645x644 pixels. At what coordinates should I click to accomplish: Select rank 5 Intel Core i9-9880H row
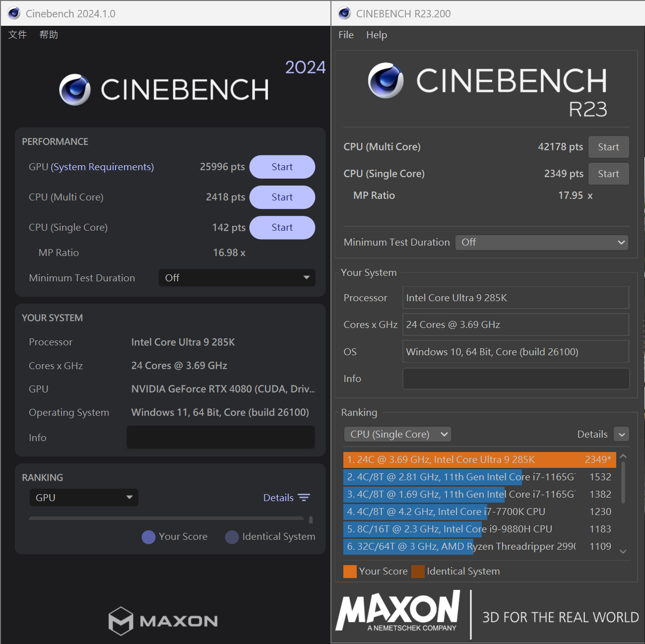click(x=479, y=529)
